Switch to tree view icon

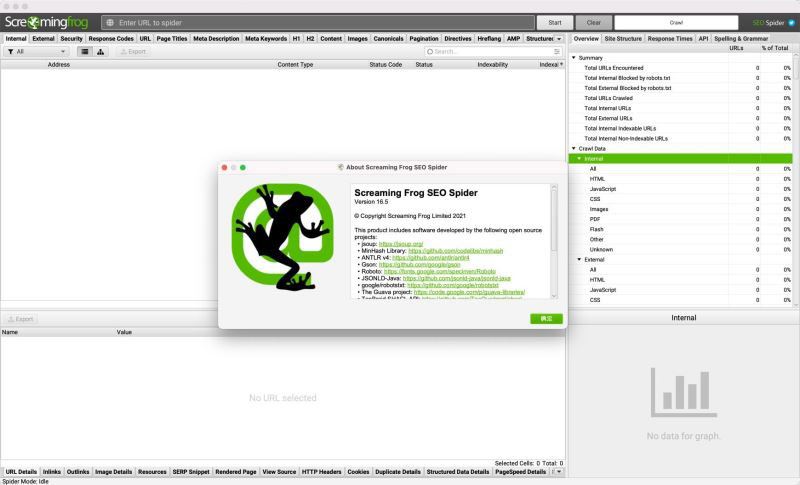pos(101,52)
